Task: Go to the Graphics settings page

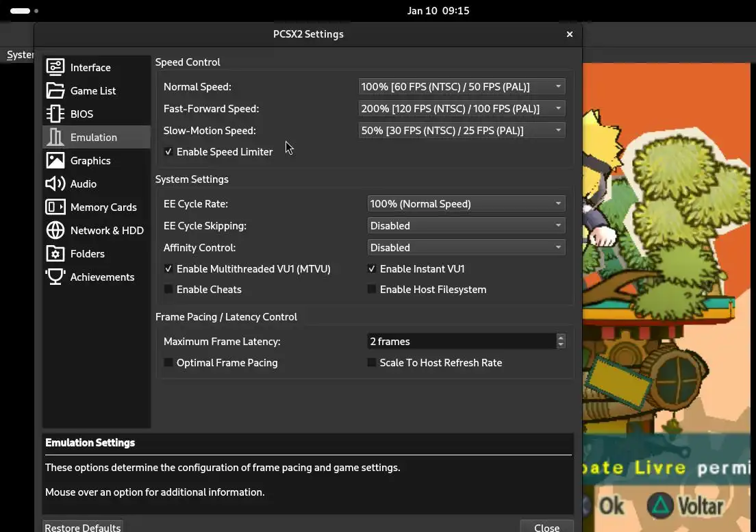Action: pos(97,160)
